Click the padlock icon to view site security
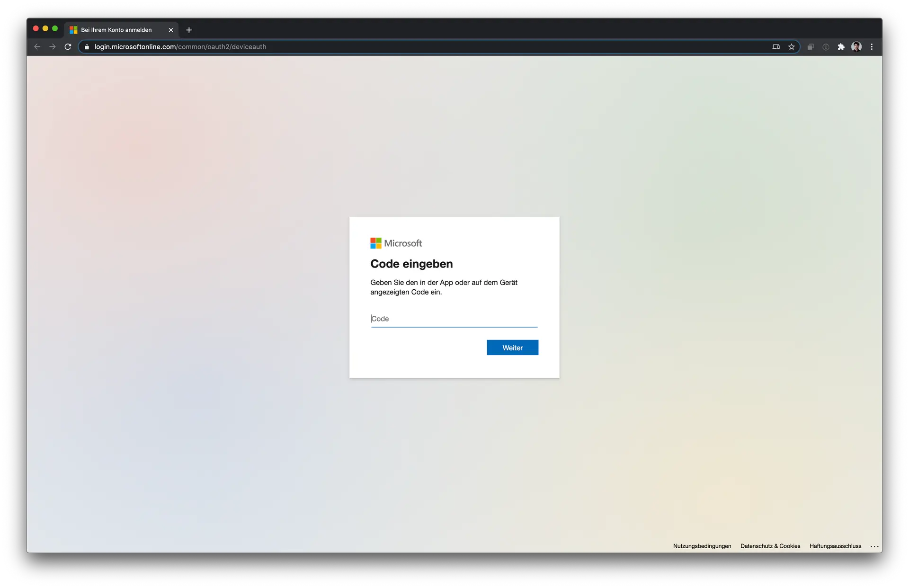909x588 pixels. click(86, 47)
